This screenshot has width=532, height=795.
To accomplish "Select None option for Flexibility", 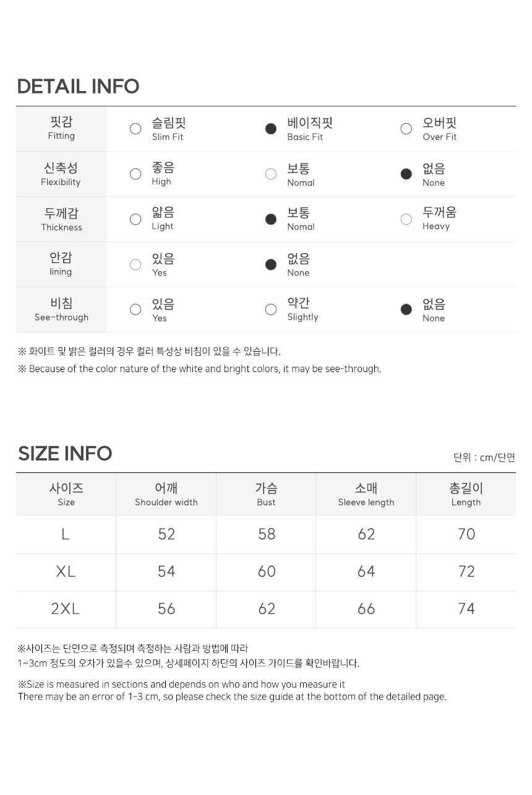I will [x=406, y=174].
